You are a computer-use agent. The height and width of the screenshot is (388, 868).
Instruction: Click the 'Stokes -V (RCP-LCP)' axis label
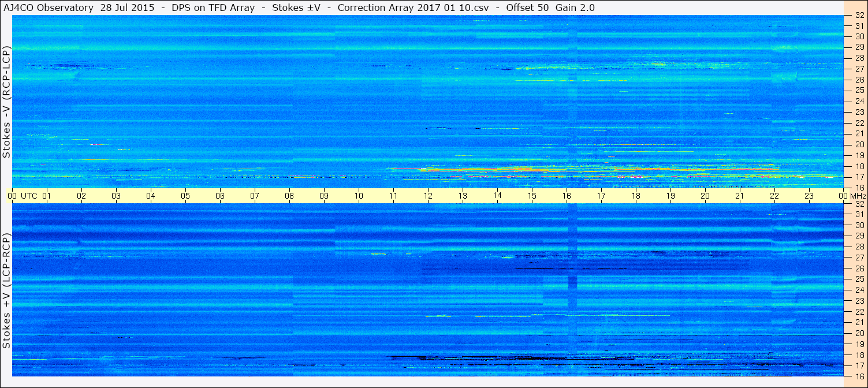coord(6,101)
